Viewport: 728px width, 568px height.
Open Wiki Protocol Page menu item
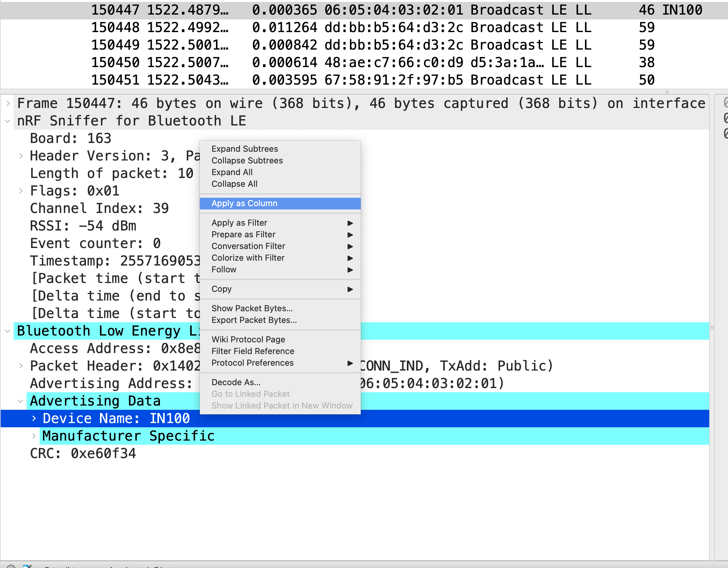coord(248,339)
